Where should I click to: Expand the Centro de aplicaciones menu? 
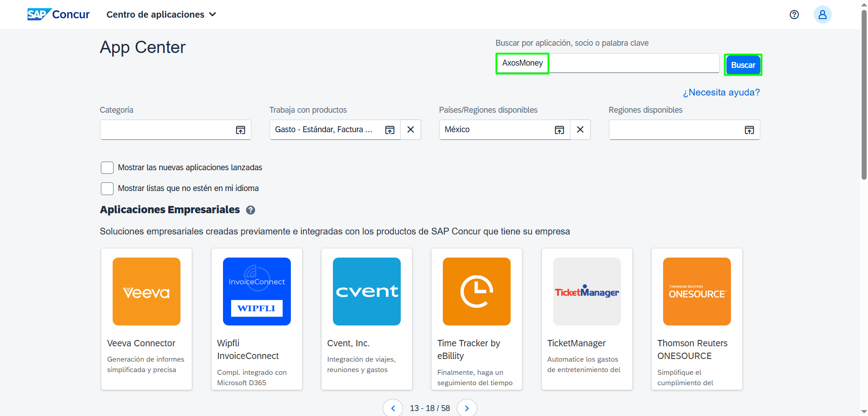click(161, 14)
